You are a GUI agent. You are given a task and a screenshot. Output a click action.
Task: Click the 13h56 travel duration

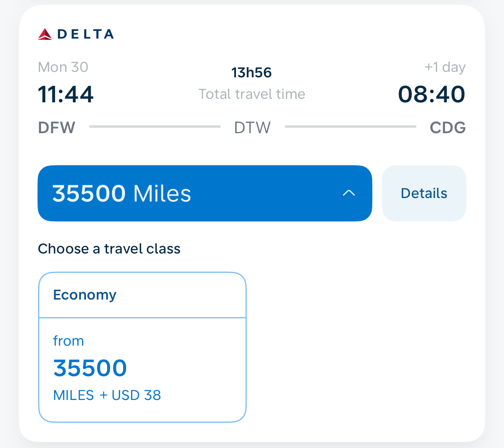pyautogui.click(x=252, y=73)
